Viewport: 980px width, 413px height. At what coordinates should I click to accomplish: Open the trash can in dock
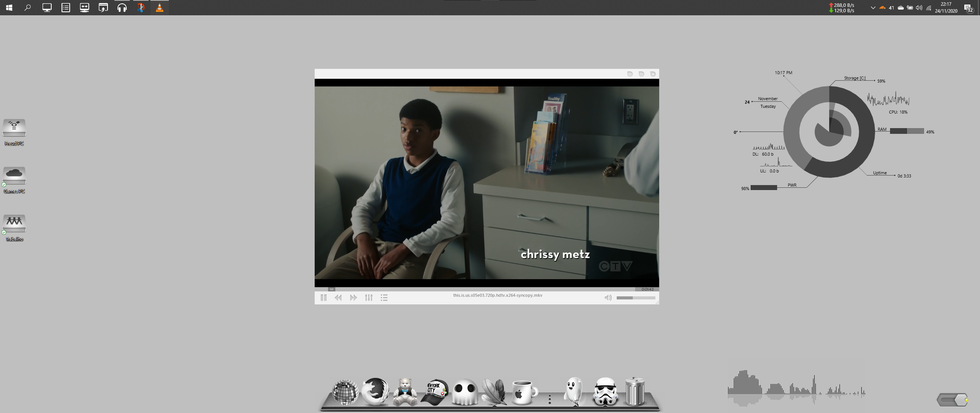click(635, 392)
